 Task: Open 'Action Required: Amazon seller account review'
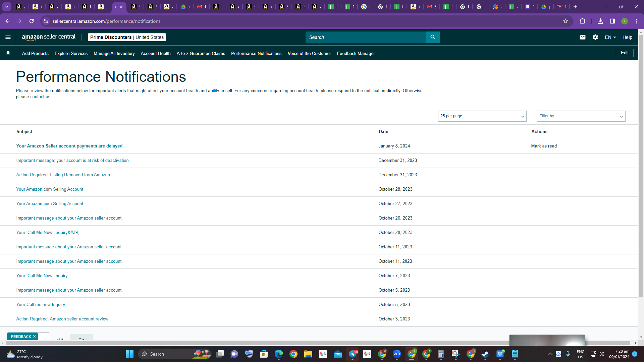click(x=62, y=319)
